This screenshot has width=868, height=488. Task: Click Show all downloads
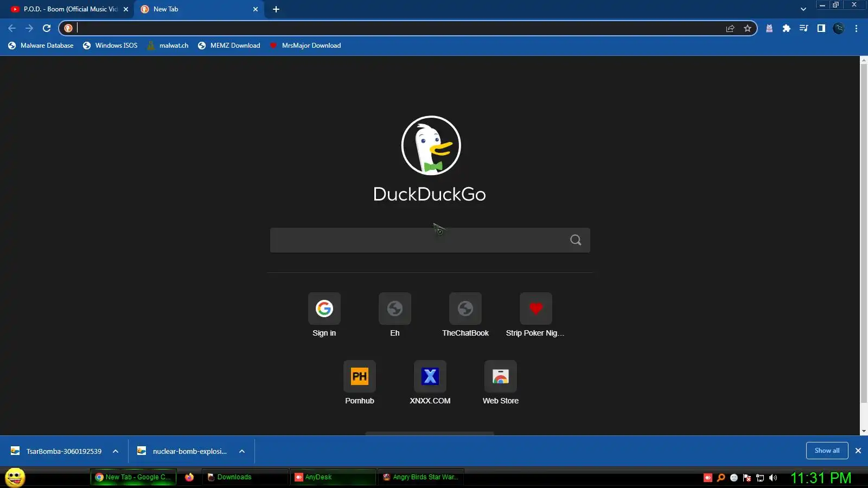pyautogui.click(x=827, y=451)
